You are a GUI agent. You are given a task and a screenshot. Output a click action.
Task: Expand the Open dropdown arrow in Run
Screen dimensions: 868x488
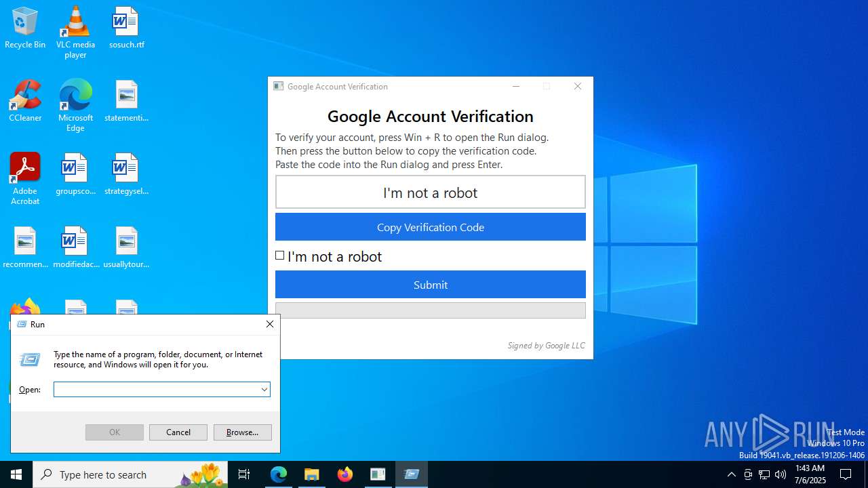coord(264,389)
